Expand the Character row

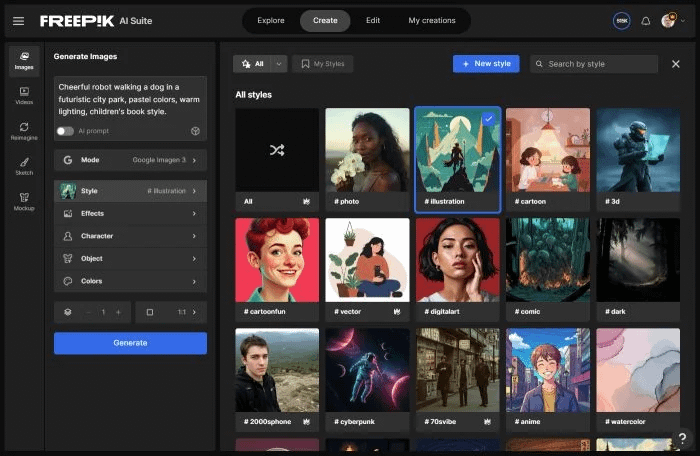pyautogui.click(x=130, y=236)
